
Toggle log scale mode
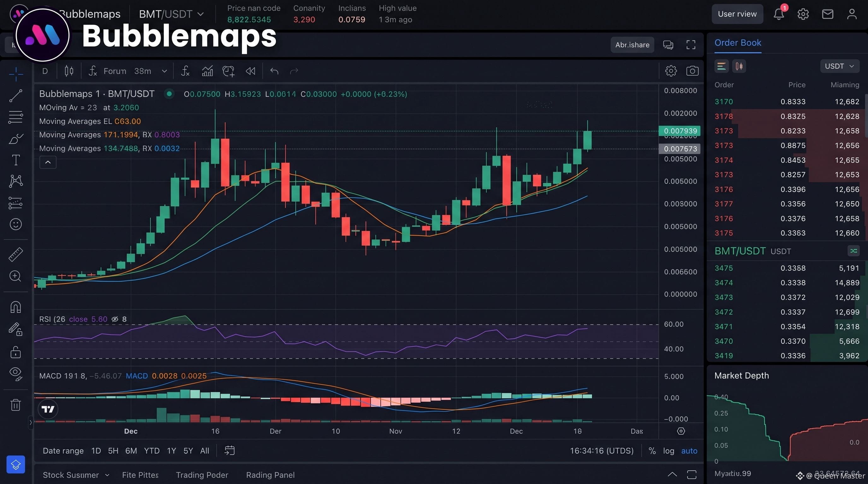click(x=669, y=451)
